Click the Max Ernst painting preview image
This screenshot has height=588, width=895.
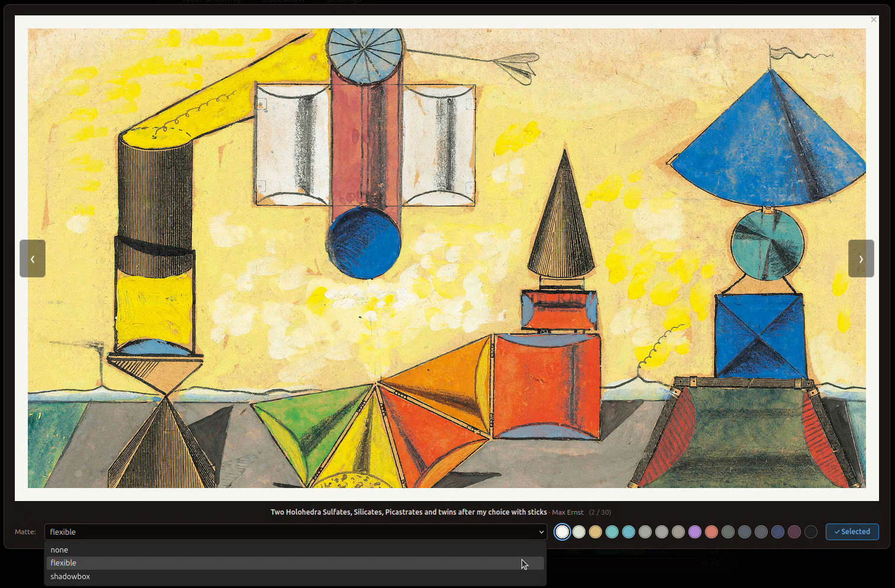[447, 258]
